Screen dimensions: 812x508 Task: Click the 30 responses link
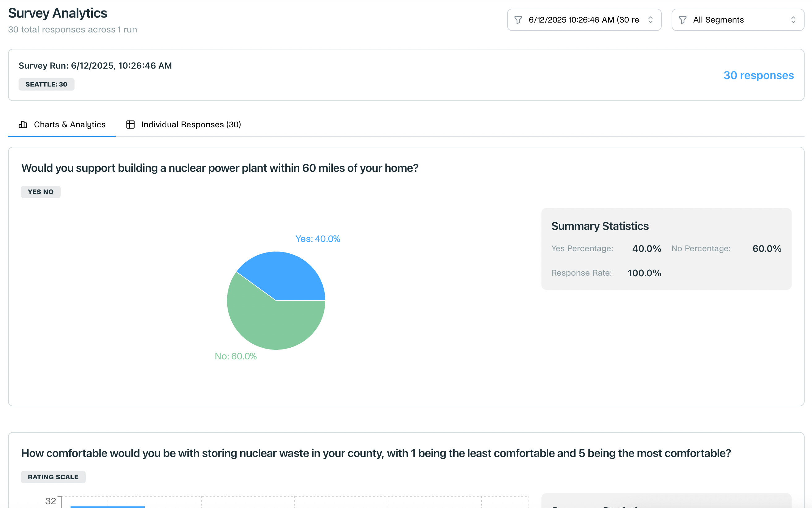point(758,75)
